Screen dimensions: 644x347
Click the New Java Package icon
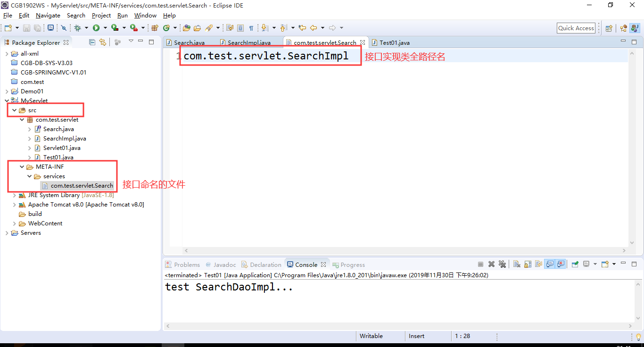pyautogui.click(x=154, y=28)
